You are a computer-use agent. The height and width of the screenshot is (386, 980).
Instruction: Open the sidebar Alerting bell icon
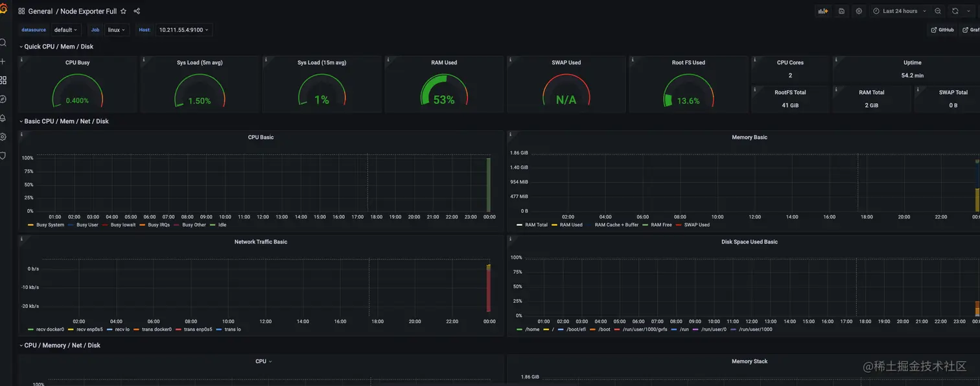click(3, 118)
